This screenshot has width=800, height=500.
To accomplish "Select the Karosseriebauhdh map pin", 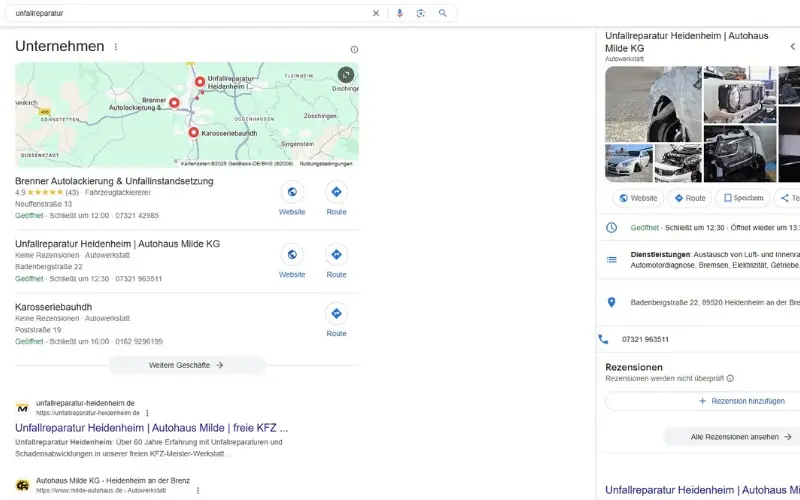I will [193, 133].
